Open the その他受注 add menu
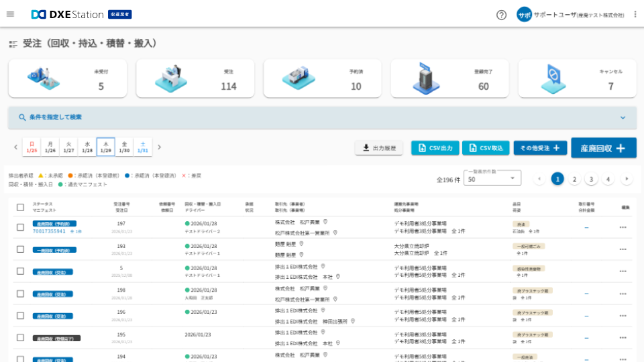 tap(540, 148)
